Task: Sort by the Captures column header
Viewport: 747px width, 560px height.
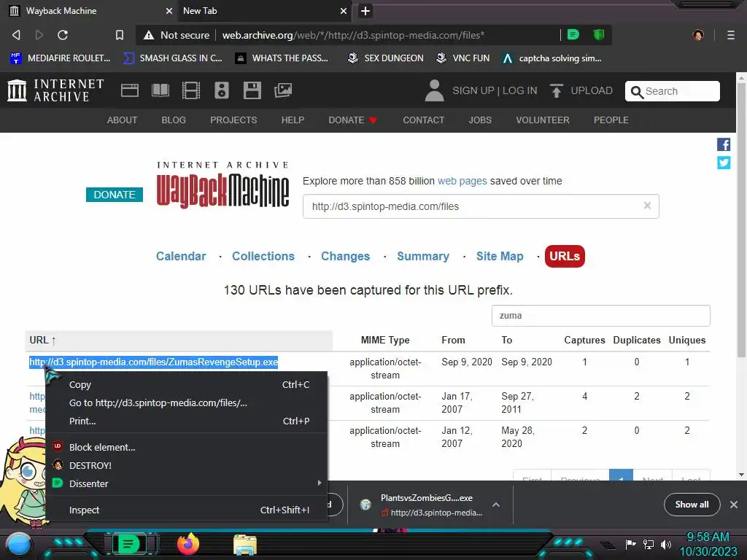Action: [x=584, y=340]
